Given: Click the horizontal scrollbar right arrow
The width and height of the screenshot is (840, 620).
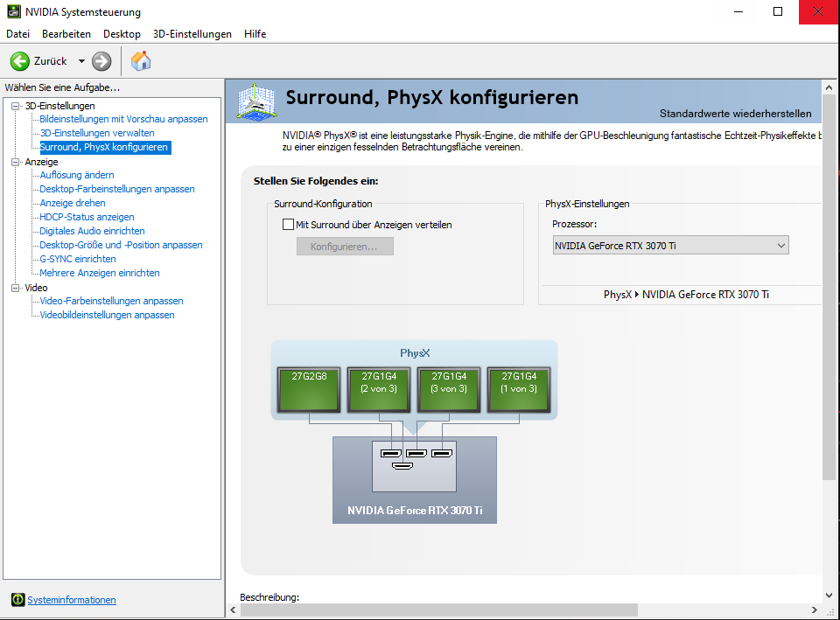Looking at the screenshot, I should point(815,610).
